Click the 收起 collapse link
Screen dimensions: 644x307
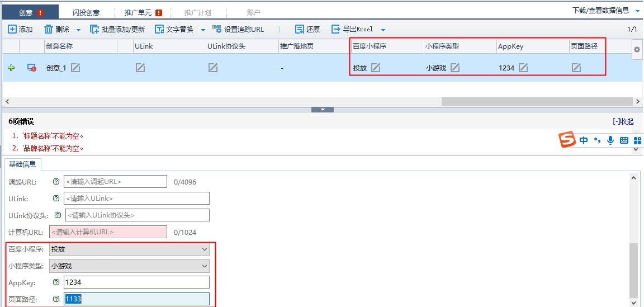point(623,121)
